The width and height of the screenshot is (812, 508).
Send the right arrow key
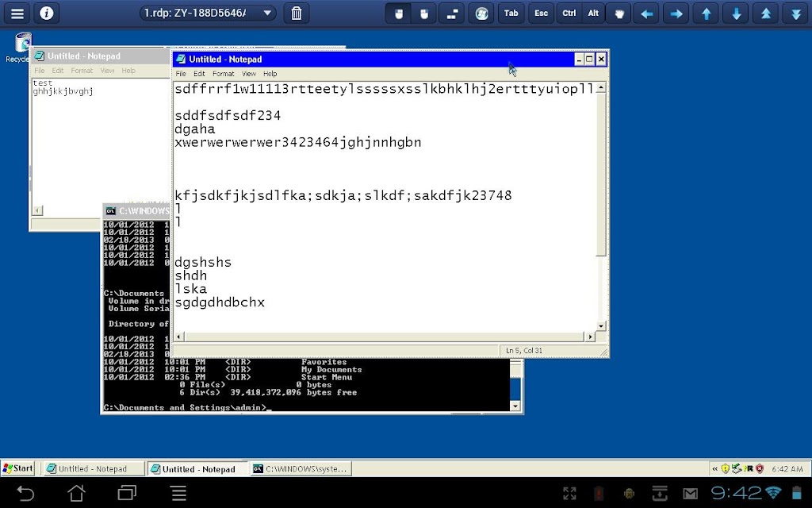click(x=676, y=13)
